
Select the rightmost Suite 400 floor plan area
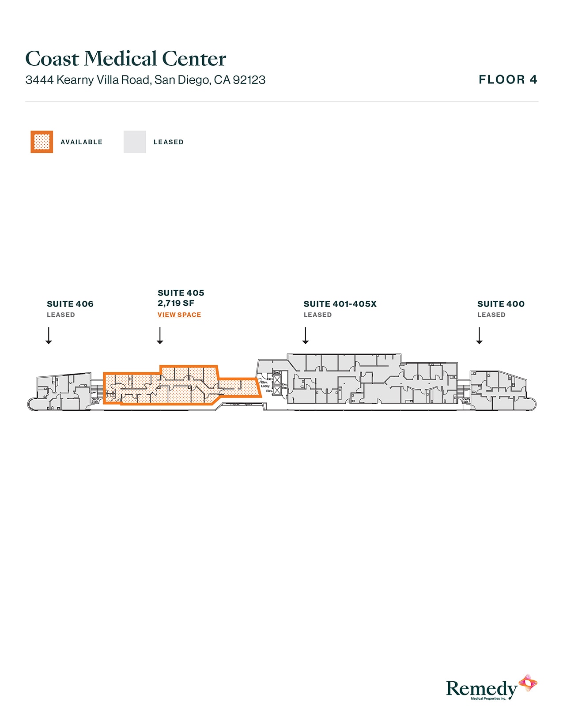point(499,390)
